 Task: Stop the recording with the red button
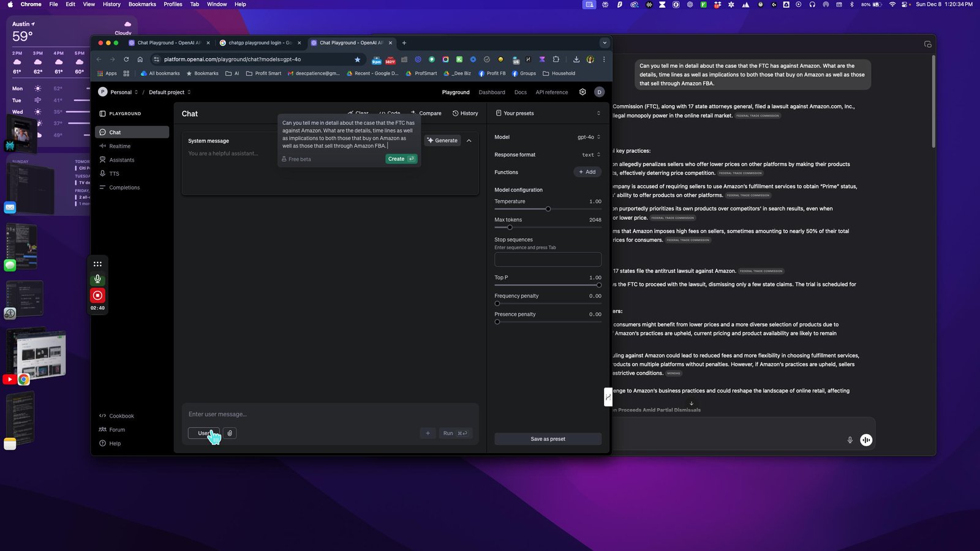97,295
